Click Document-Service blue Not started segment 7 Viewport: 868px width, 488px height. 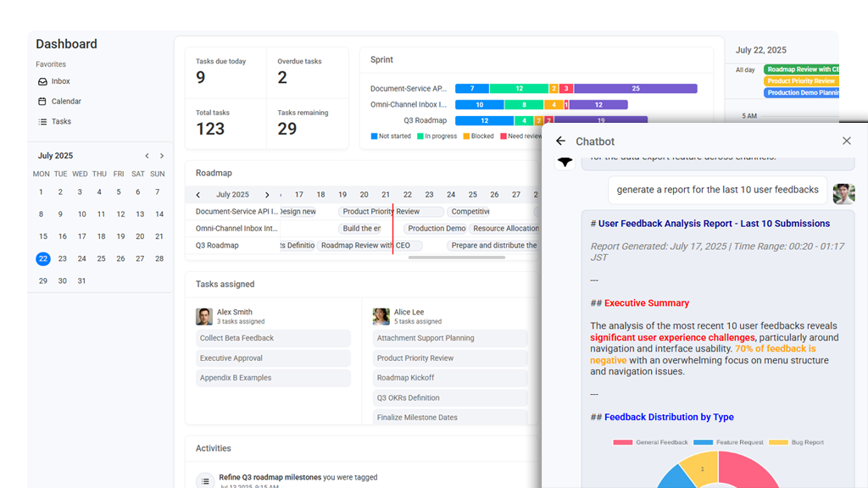coord(472,88)
